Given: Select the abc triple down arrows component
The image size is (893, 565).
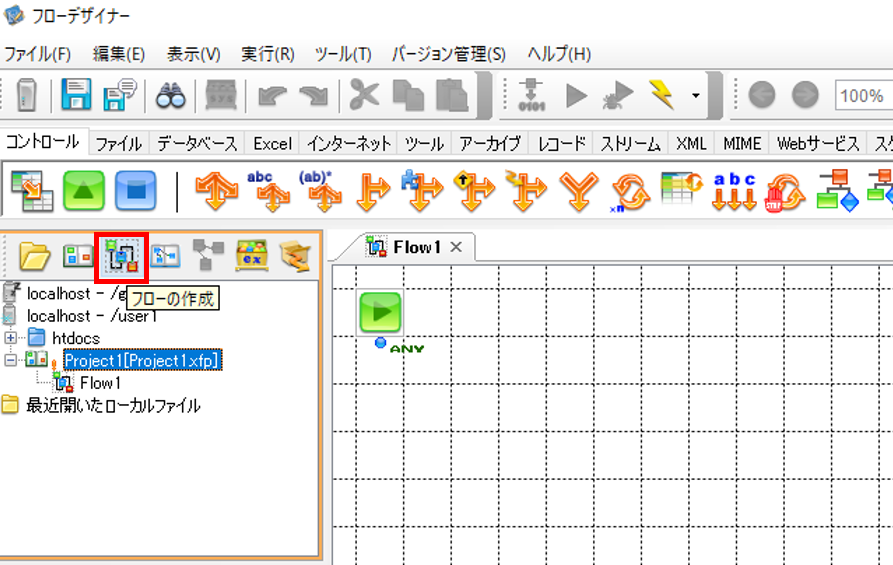Looking at the screenshot, I should (x=735, y=191).
